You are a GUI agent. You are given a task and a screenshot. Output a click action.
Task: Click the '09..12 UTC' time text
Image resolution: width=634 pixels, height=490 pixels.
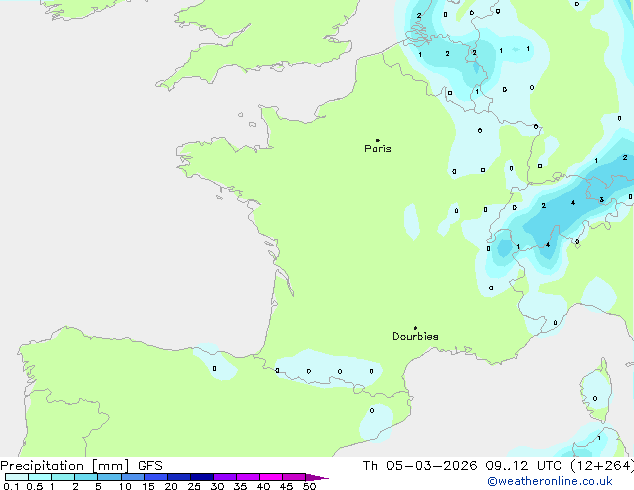523,466
